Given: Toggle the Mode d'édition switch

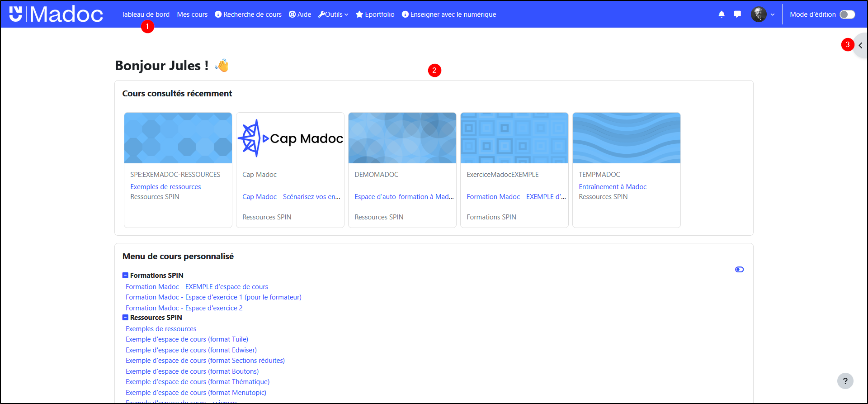Looking at the screenshot, I should [x=847, y=14].
